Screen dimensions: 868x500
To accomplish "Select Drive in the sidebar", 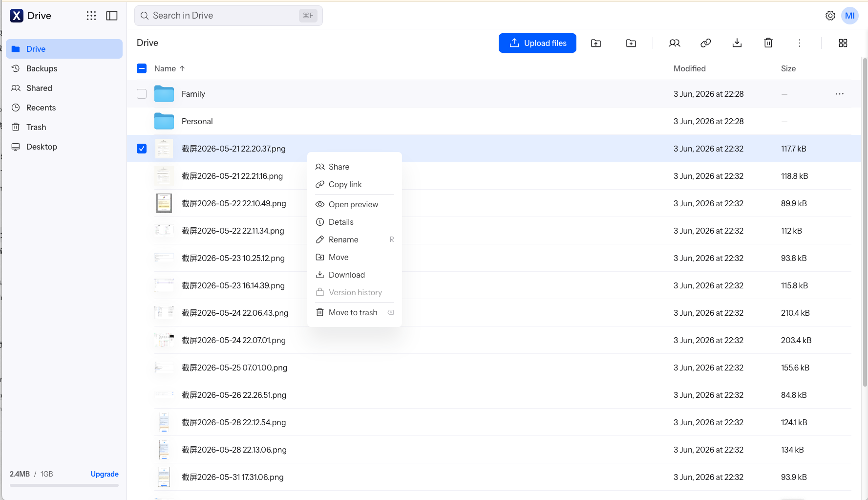I will tap(64, 49).
